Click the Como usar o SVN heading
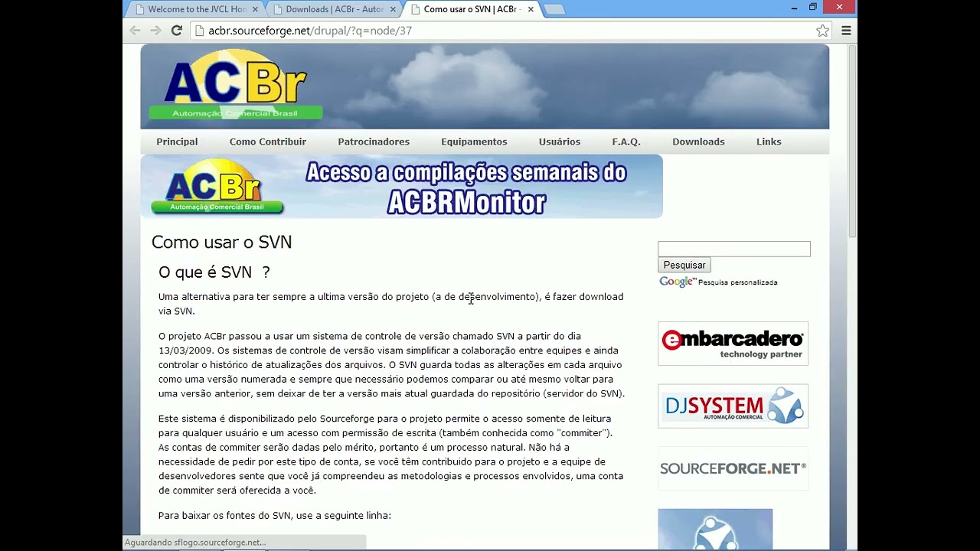The image size is (980, 551). [x=221, y=242]
